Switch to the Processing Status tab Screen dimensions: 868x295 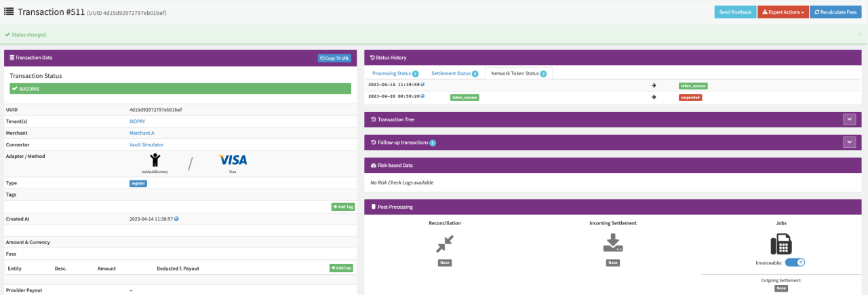tap(395, 73)
